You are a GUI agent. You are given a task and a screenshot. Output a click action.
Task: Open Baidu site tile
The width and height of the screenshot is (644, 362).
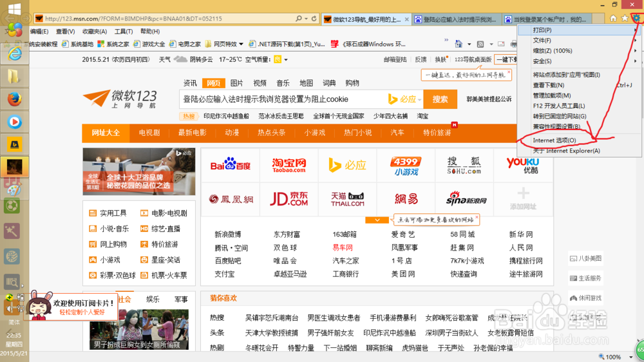pyautogui.click(x=231, y=165)
